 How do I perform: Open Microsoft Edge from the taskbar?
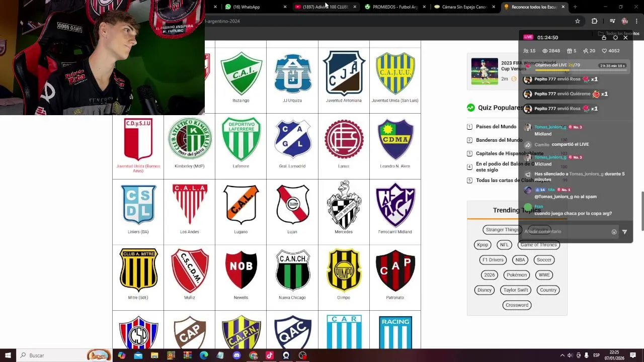click(x=204, y=355)
